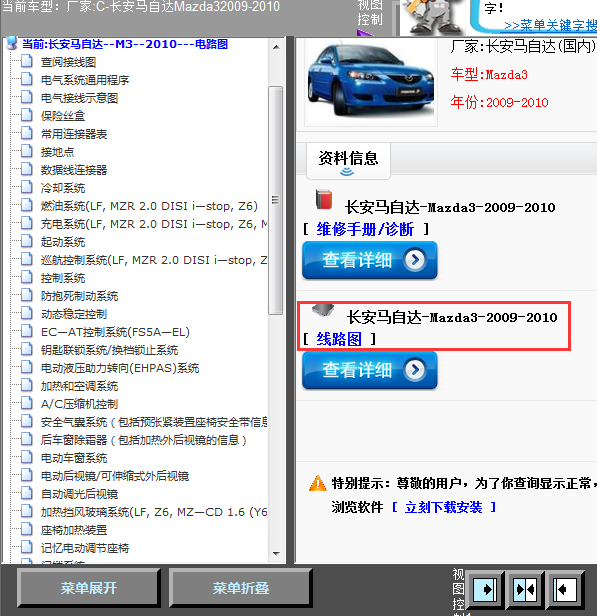
Task: Click 查看详细 button under 维修手册/诊断
Action: [370, 260]
